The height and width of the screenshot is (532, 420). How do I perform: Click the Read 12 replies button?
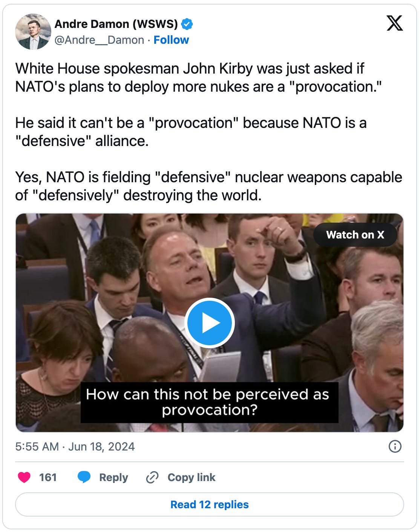pyautogui.click(x=210, y=504)
